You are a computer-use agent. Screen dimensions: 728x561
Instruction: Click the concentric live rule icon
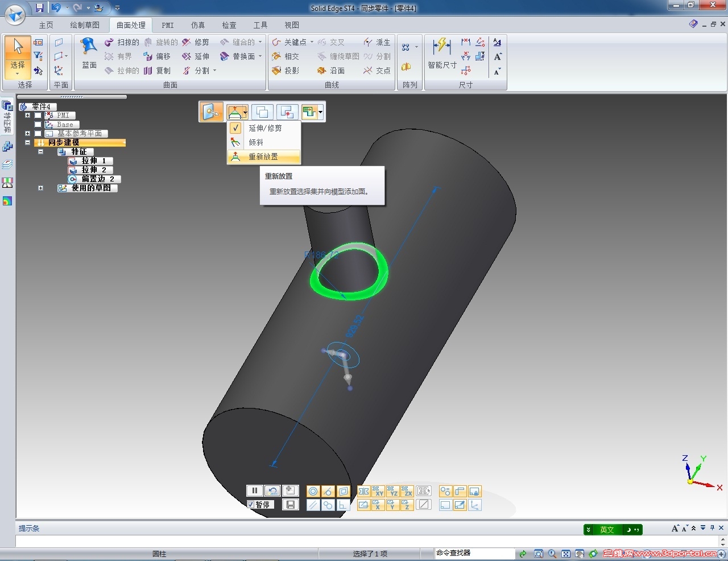[313, 491]
